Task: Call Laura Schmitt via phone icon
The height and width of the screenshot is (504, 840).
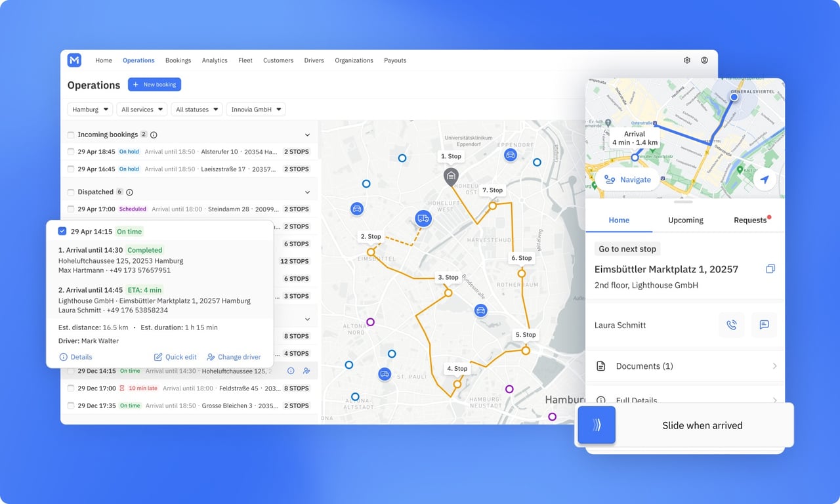Action: (732, 325)
